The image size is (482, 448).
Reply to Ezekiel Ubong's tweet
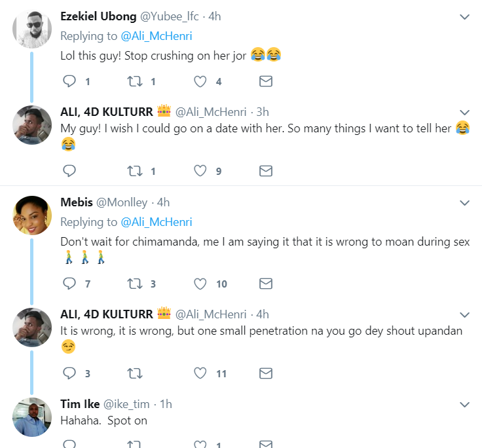(69, 81)
